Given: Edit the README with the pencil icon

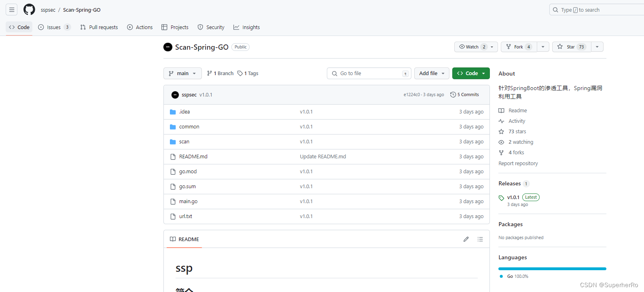Looking at the screenshot, I should click(466, 239).
